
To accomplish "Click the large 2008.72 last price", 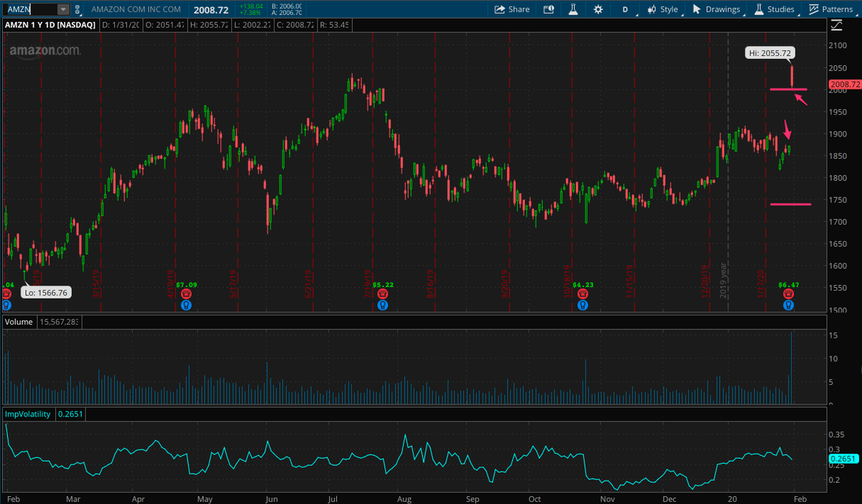I will [211, 9].
